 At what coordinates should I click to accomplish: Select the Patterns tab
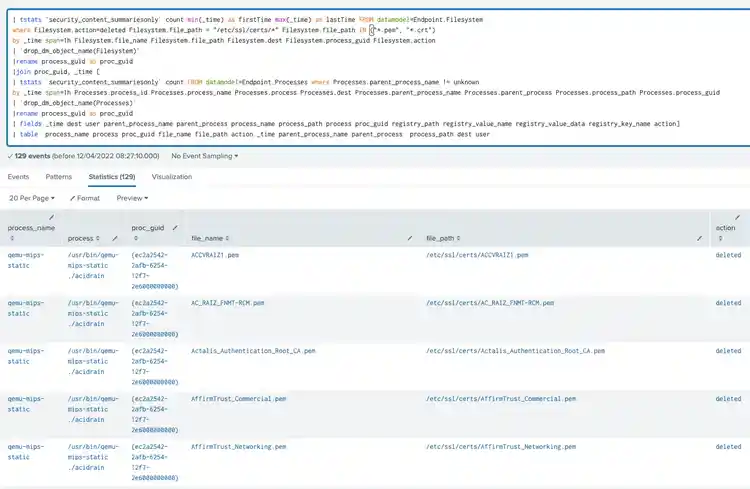point(59,177)
